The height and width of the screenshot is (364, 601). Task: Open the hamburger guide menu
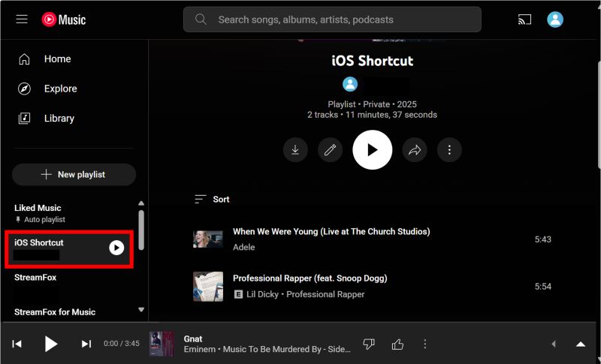pyautogui.click(x=22, y=20)
